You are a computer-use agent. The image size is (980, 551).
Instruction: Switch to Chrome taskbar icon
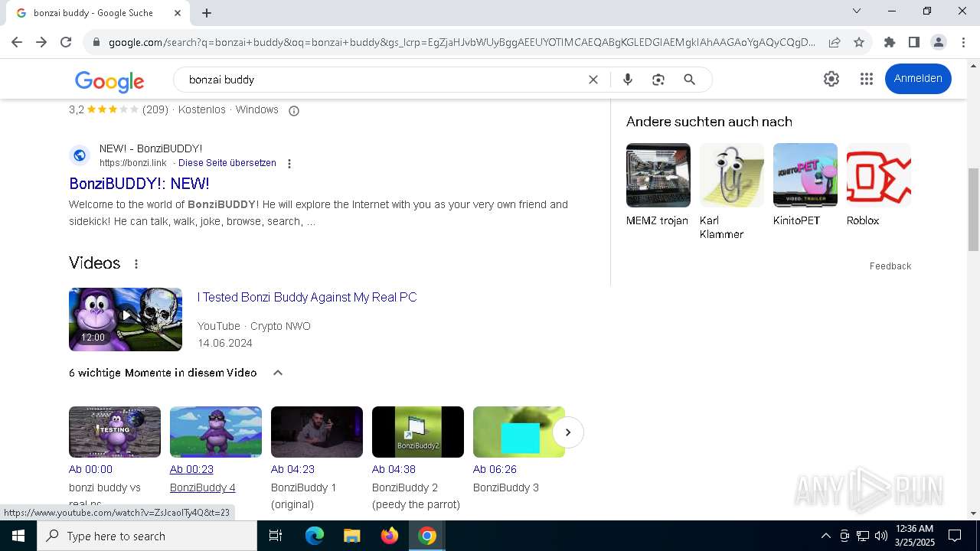tap(427, 536)
